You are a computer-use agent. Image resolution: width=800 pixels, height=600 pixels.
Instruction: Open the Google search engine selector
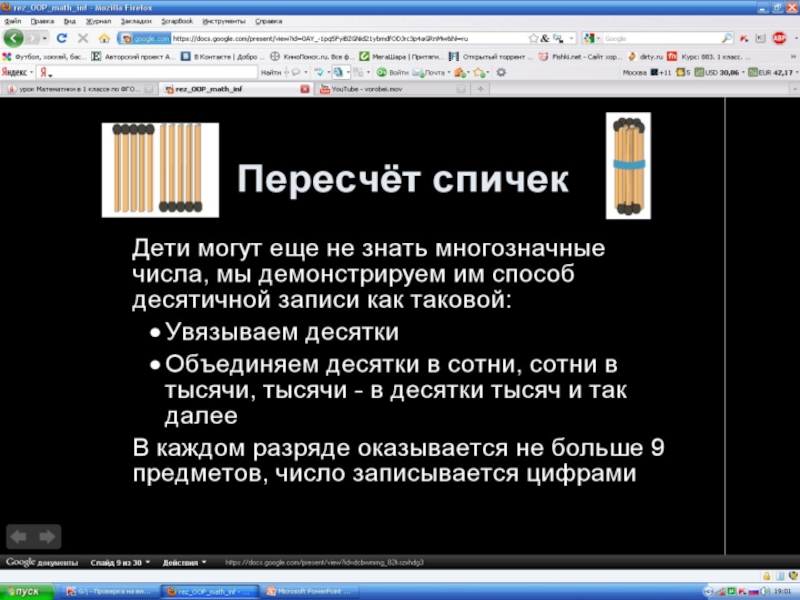tap(592, 38)
